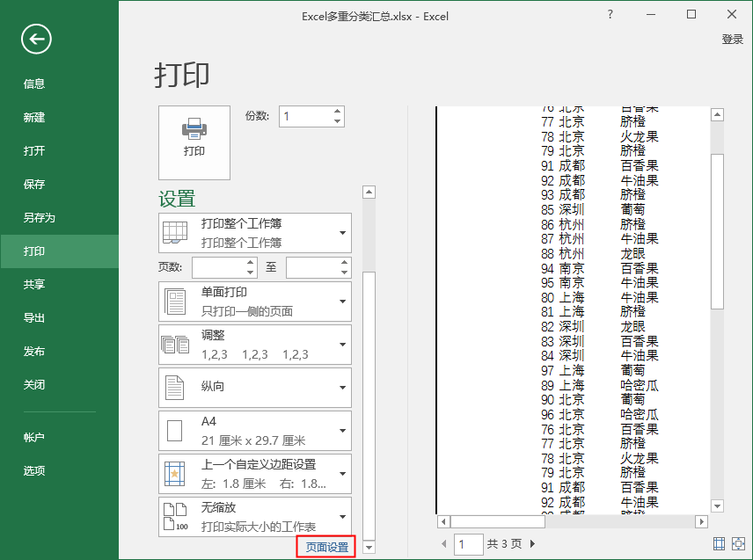Click the custom margins star icon
The image size is (753, 560).
(174, 474)
